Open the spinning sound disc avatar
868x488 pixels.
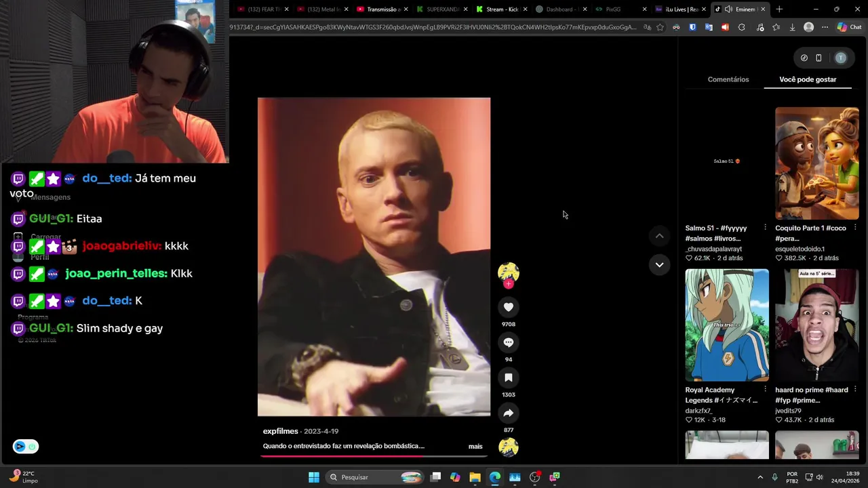[x=509, y=447]
